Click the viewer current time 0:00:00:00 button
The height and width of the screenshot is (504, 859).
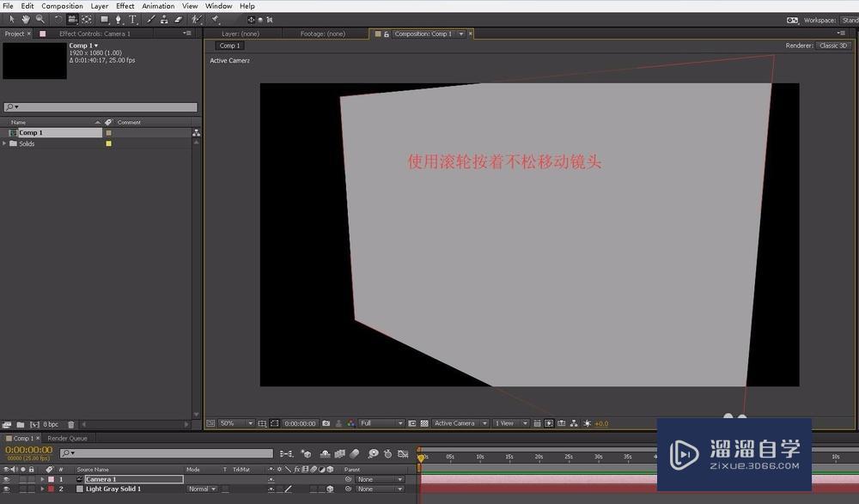tap(300, 423)
